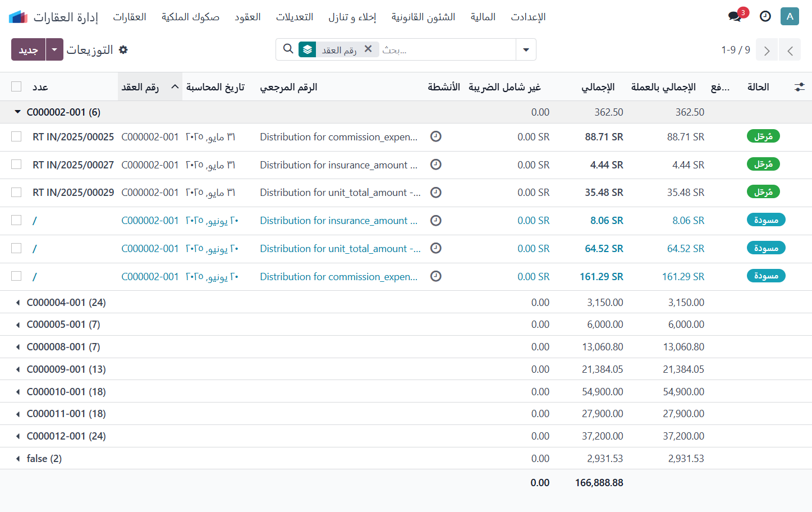Viewport: 812px width, 512px height.
Task: Open activity clock for the 64.52 SR row
Action: (436, 248)
